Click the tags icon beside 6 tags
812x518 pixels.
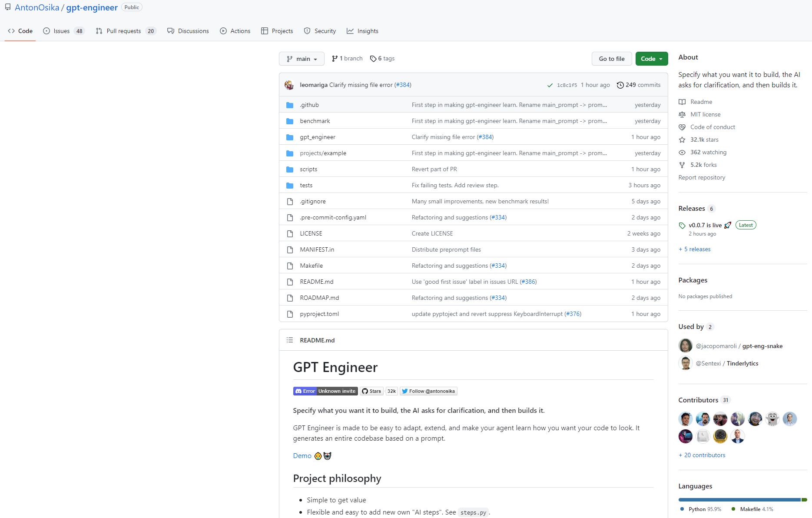pos(373,59)
